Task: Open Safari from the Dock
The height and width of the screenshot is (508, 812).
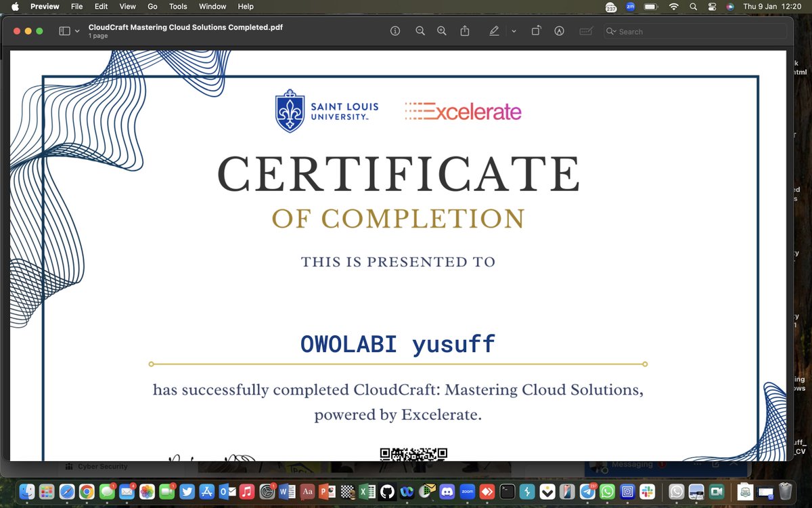Action: pyautogui.click(x=67, y=492)
